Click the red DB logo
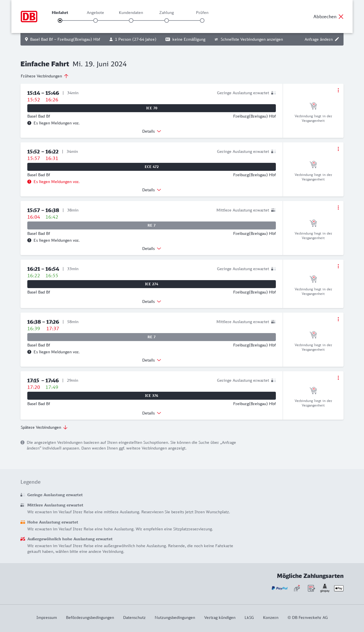This screenshot has height=632, width=364. click(29, 17)
